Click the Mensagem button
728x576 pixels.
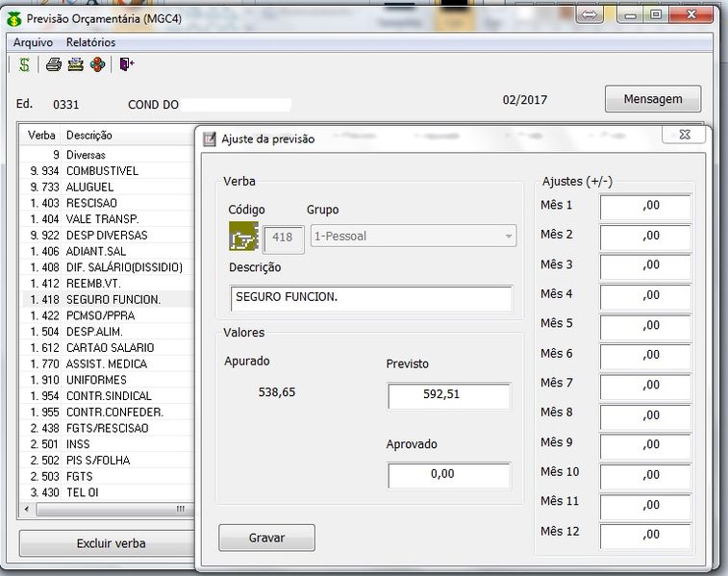[652, 99]
